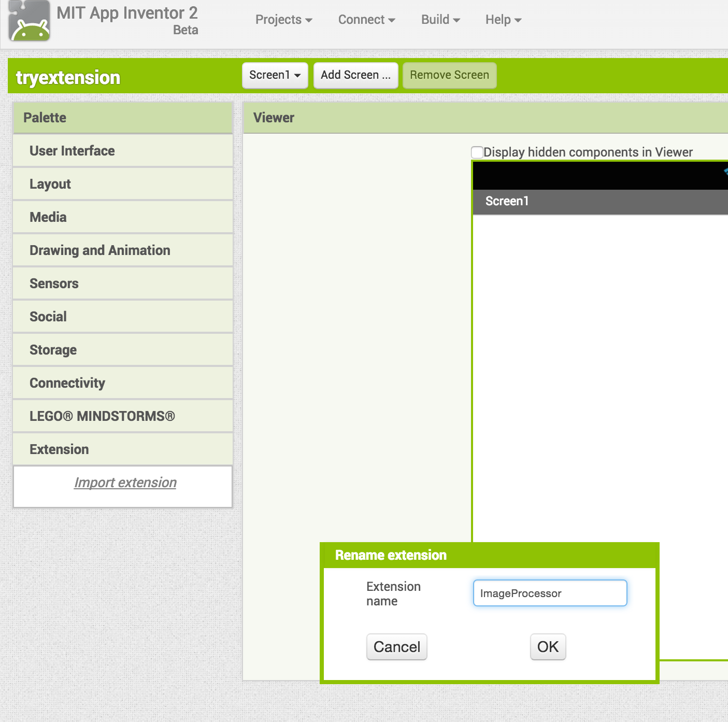
Task: Click OK in Rename extension dialog
Action: click(548, 647)
